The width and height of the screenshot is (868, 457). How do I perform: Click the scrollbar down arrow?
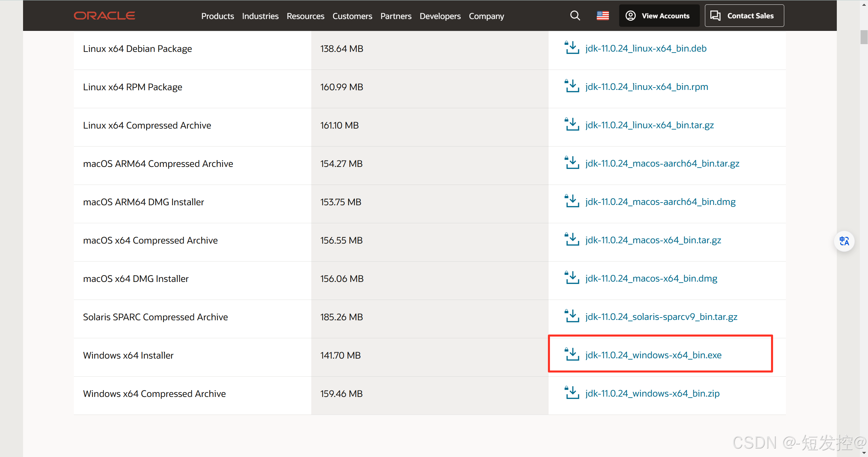click(864, 453)
